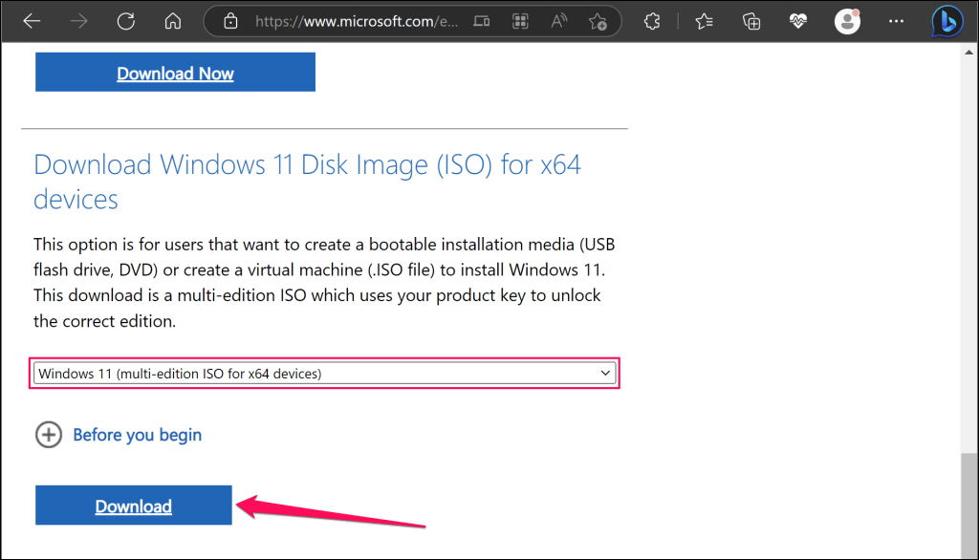This screenshot has width=979, height=560.
Task: Go to the Home page icon
Action: pyautogui.click(x=172, y=21)
